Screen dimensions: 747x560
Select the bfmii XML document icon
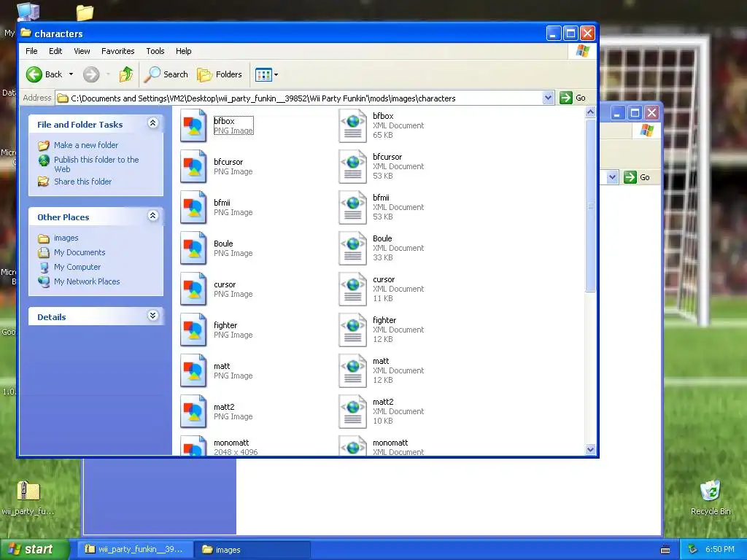(352, 208)
